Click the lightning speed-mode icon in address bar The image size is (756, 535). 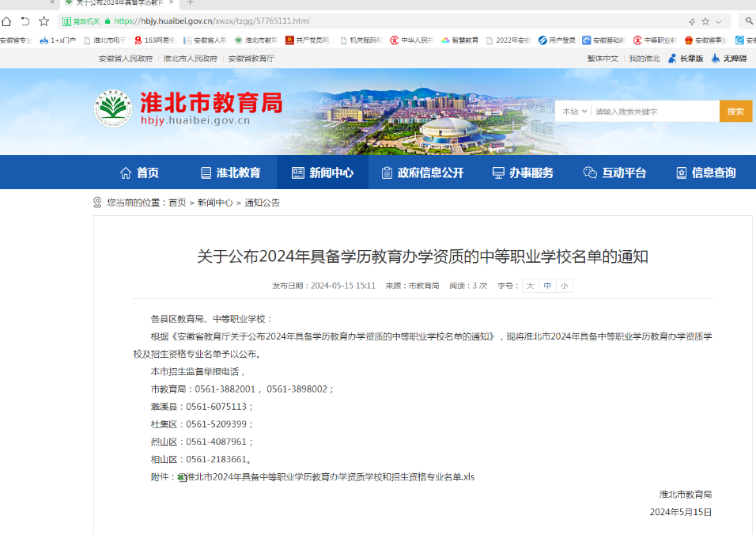click(x=692, y=21)
